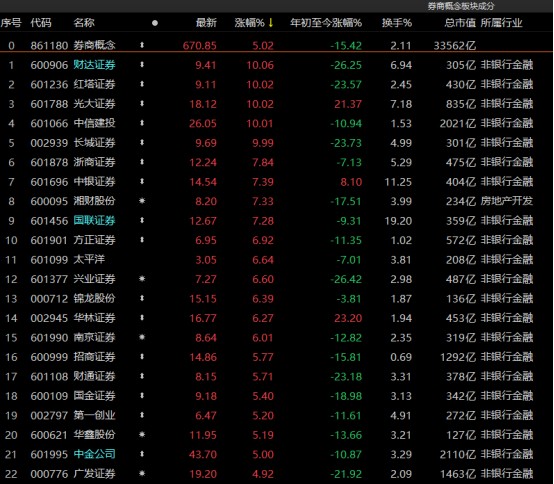This screenshot has height=484, width=554.
Task: Click industry cell 房地产开发
Action: (x=506, y=201)
